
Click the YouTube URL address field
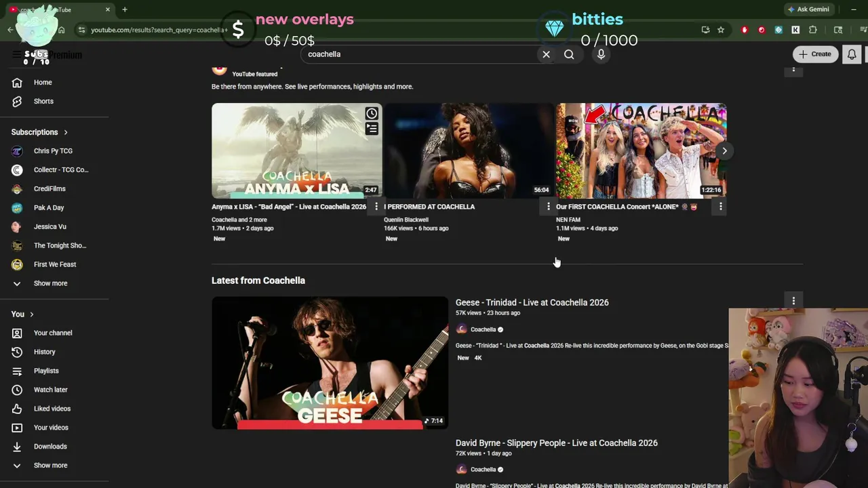(159, 30)
